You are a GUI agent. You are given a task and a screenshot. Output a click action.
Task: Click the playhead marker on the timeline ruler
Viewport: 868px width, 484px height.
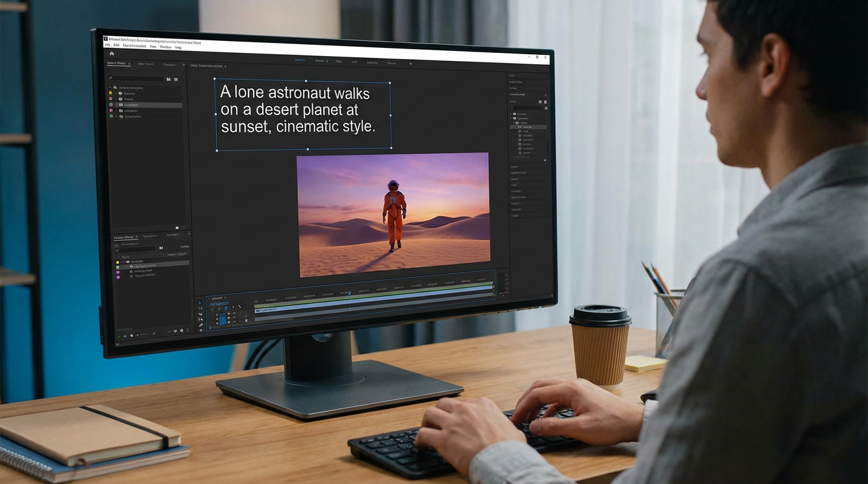(x=349, y=292)
